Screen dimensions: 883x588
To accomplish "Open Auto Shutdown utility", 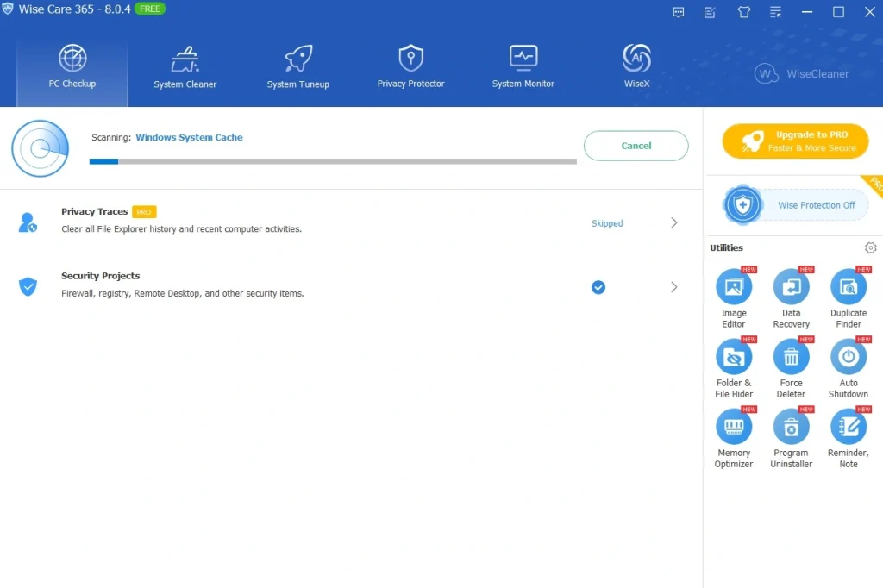I will (849, 368).
